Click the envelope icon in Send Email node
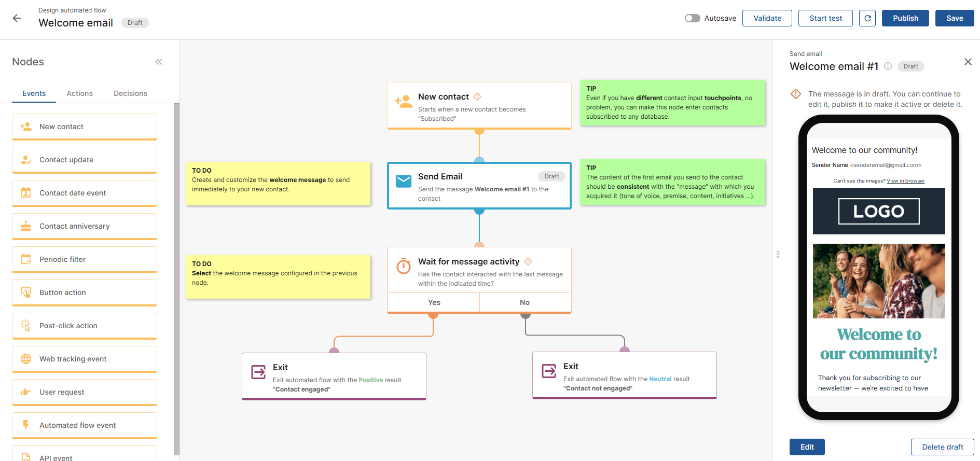This screenshot has height=461, width=980. [x=403, y=181]
